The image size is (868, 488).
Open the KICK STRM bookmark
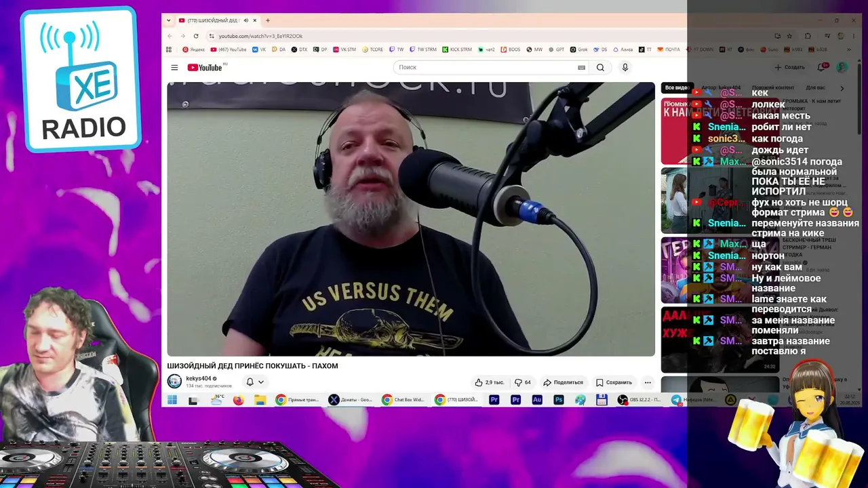pyautogui.click(x=457, y=49)
